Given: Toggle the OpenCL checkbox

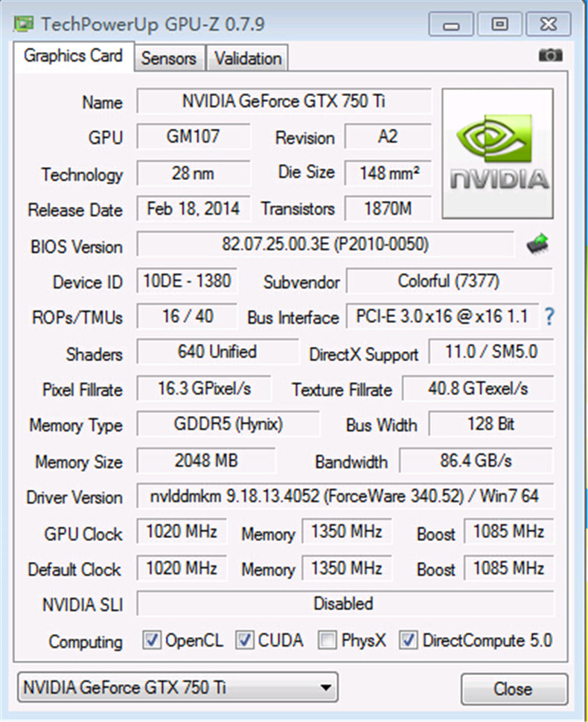Looking at the screenshot, I should pos(152,640).
